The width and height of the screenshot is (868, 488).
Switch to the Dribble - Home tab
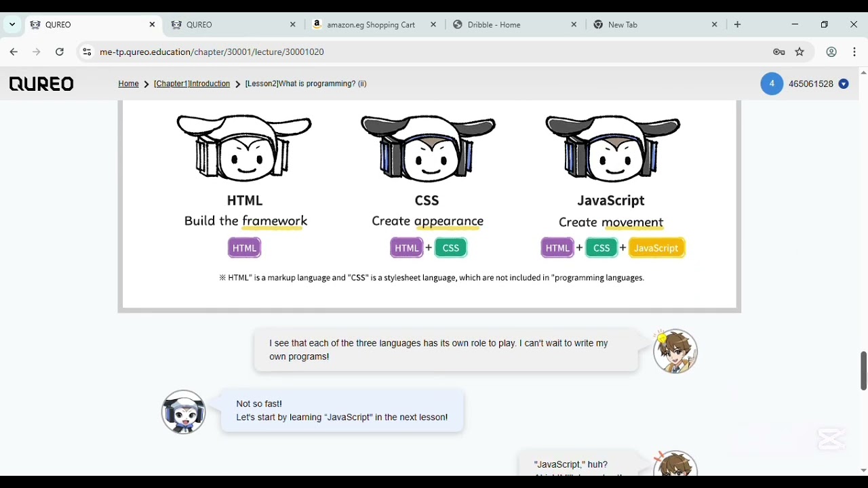point(515,24)
